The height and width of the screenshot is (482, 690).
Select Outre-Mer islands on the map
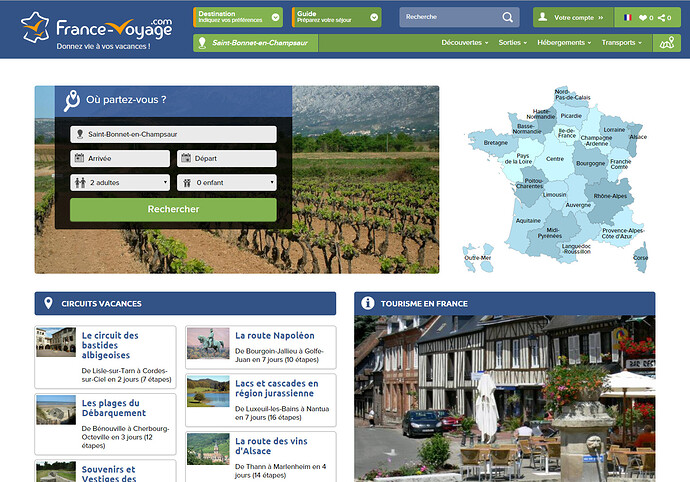click(x=478, y=258)
